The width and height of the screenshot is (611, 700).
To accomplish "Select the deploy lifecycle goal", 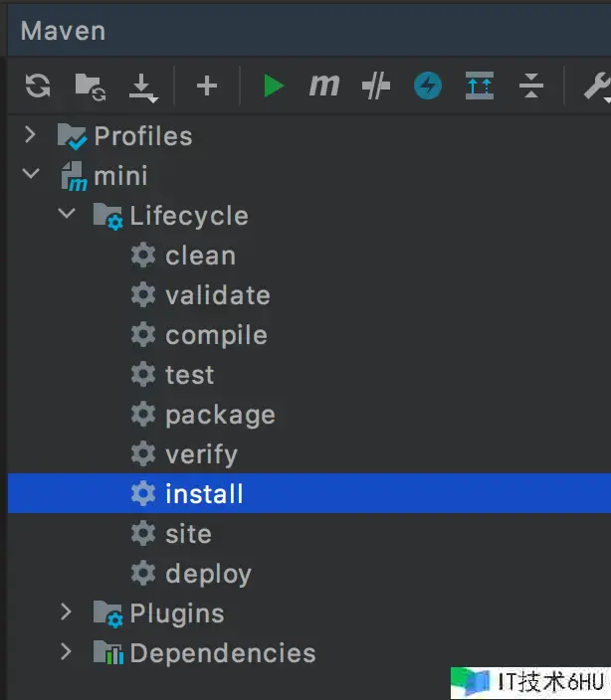I will [x=208, y=574].
